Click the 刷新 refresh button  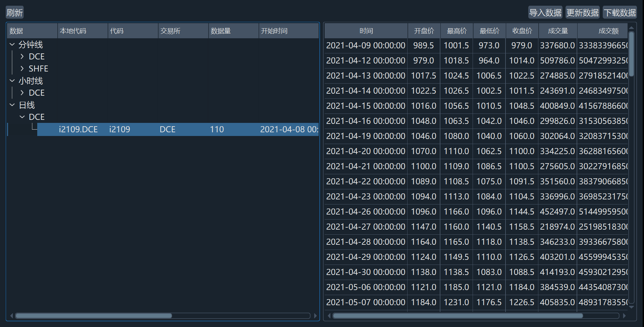[14, 13]
